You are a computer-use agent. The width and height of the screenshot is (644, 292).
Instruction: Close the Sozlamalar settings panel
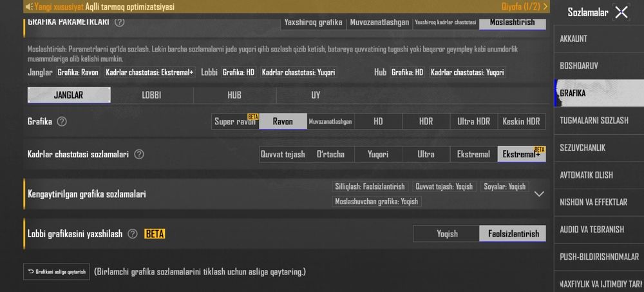coord(621,12)
